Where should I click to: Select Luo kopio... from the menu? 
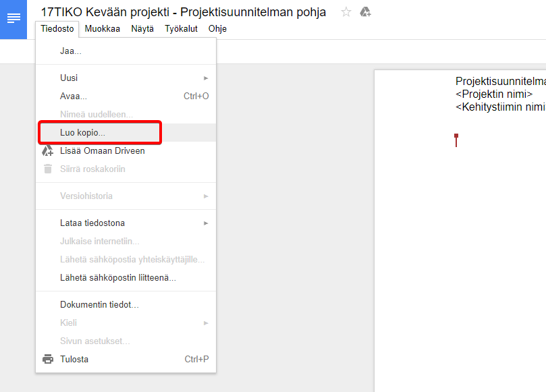(x=82, y=133)
